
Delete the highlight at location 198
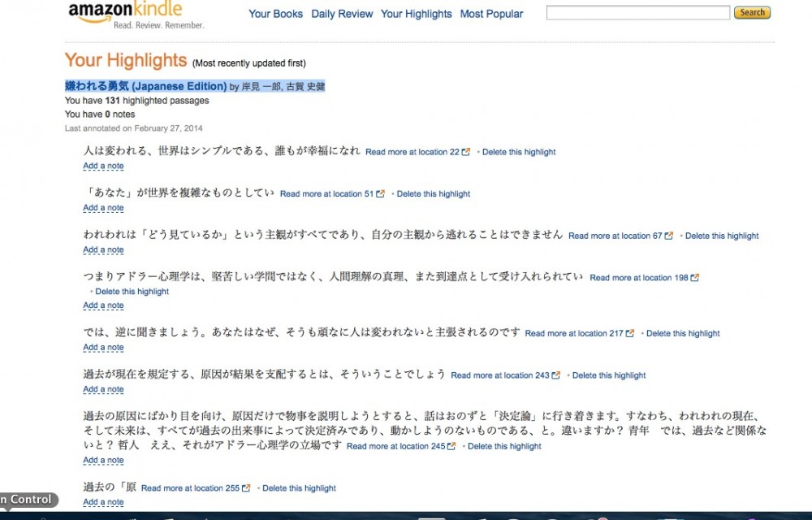click(132, 292)
